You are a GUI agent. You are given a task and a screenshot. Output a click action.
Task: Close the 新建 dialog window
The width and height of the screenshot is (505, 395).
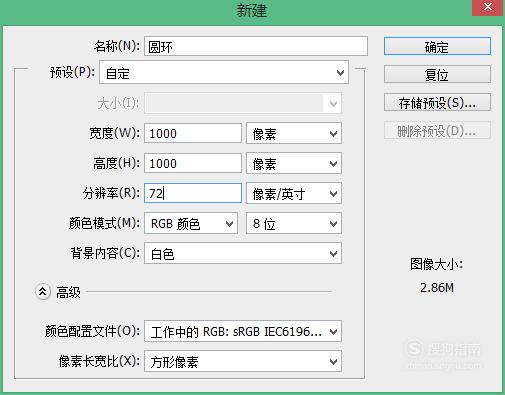pyautogui.click(x=487, y=7)
